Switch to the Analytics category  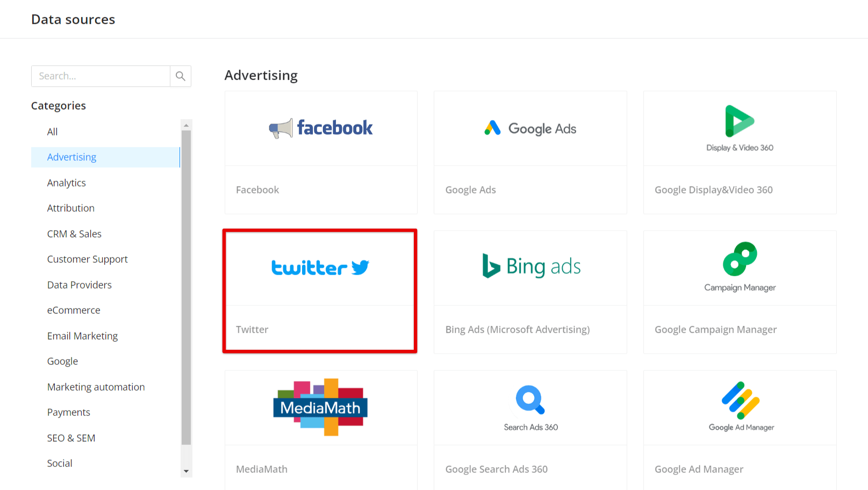coord(67,183)
